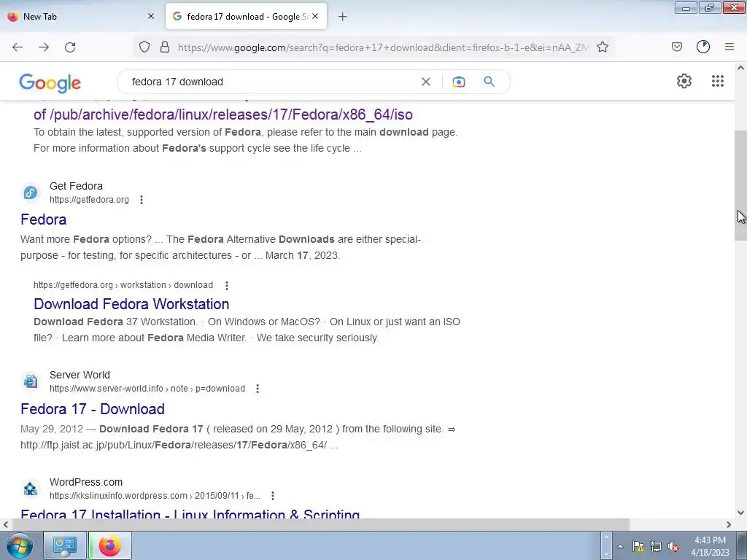Close the fedora 17 download tab
The image size is (747, 560).
pyautogui.click(x=315, y=16)
